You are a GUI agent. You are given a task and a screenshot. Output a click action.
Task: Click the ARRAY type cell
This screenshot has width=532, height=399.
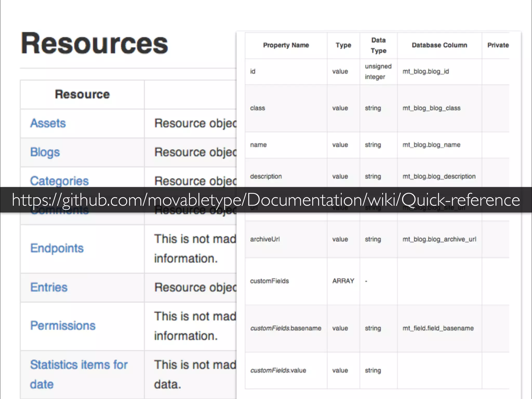[343, 281]
